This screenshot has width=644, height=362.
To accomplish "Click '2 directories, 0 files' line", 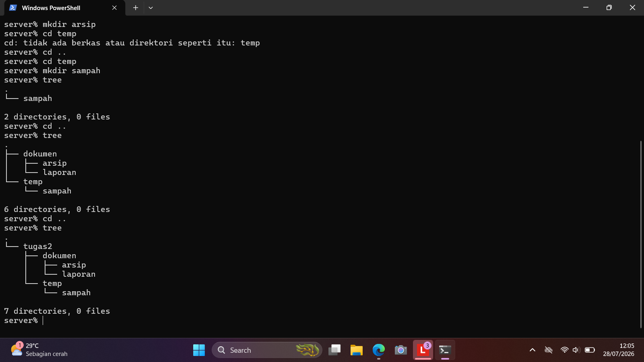I will (x=57, y=117).
